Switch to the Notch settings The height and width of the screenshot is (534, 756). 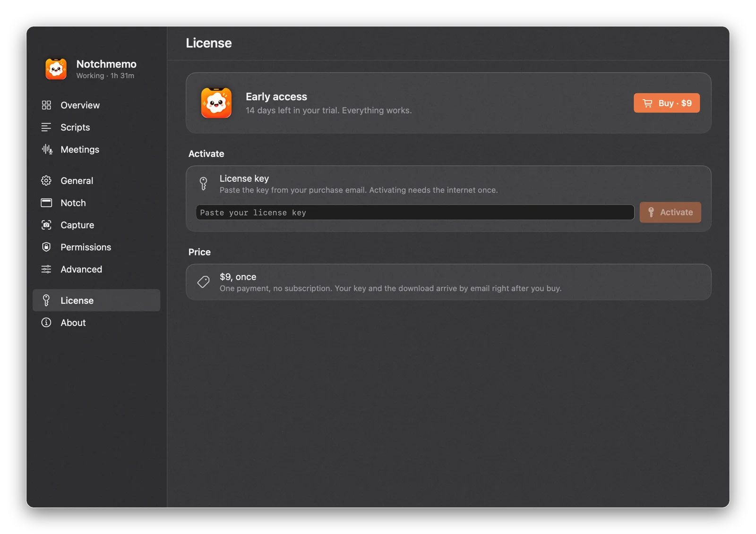coord(96,203)
